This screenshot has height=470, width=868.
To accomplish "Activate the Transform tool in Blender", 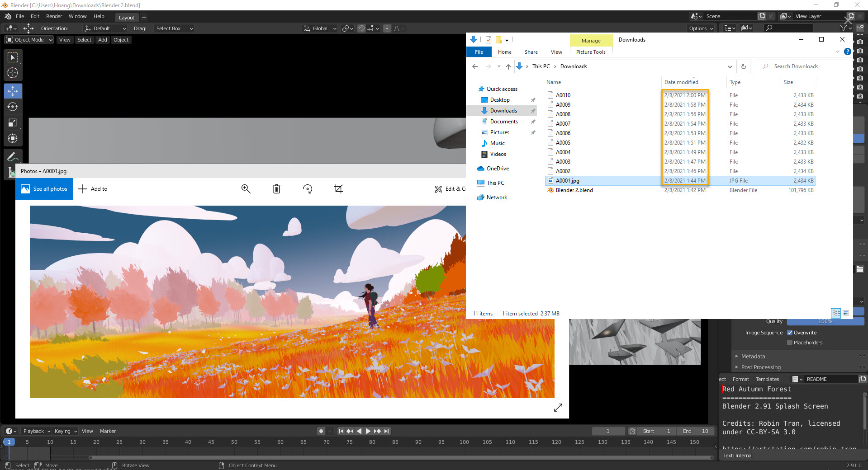I will click(x=13, y=138).
